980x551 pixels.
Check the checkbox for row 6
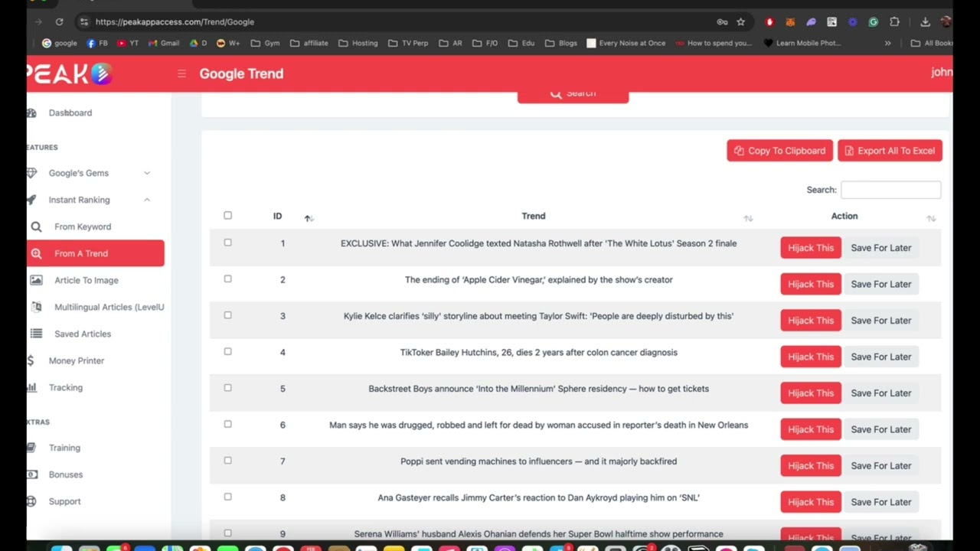point(227,425)
